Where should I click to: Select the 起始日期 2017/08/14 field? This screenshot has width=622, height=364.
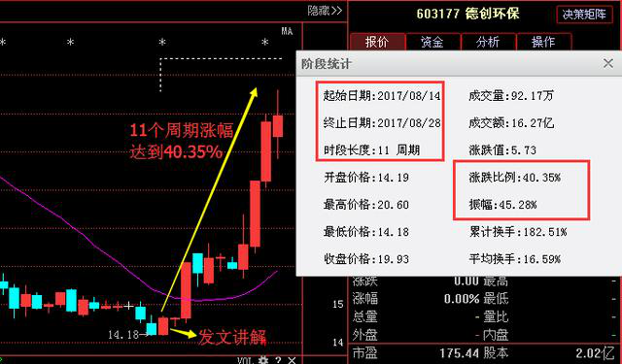click(382, 95)
